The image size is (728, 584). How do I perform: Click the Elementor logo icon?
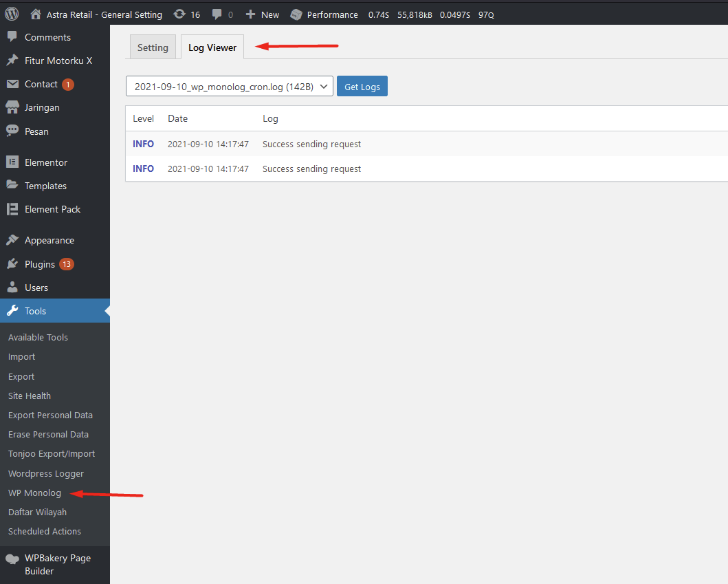coord(12,162)
